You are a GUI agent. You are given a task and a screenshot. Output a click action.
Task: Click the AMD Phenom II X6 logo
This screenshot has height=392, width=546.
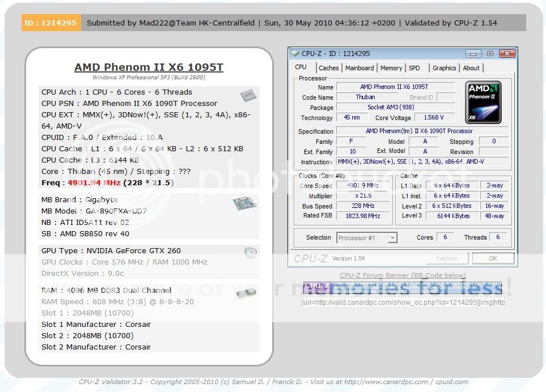[x=483, y=103]
